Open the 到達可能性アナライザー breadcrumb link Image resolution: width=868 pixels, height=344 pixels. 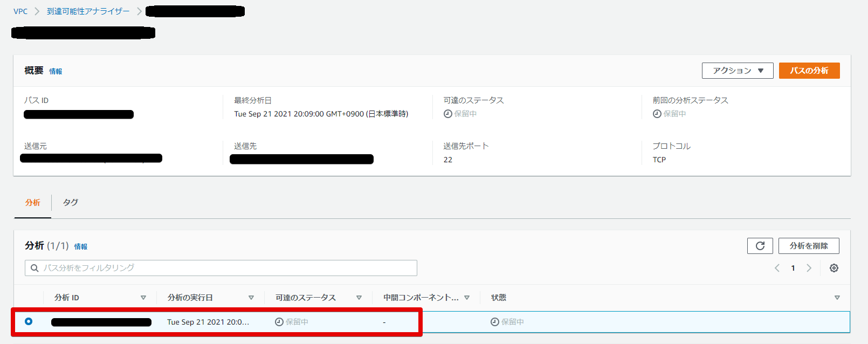pyautogui.click(x=88, y=11)
